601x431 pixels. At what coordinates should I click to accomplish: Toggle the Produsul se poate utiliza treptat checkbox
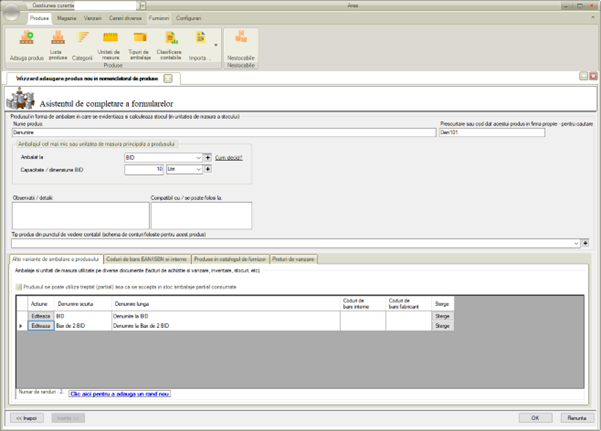coord(18,287)
